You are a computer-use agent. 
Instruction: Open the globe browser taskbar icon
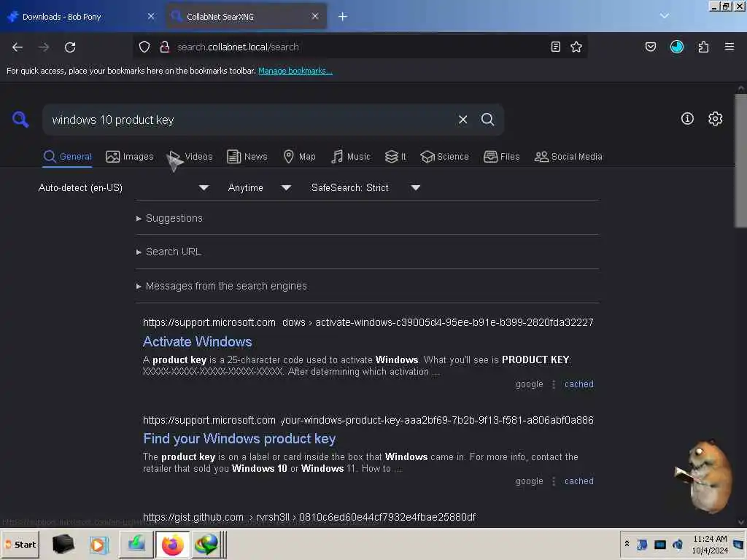205,544
